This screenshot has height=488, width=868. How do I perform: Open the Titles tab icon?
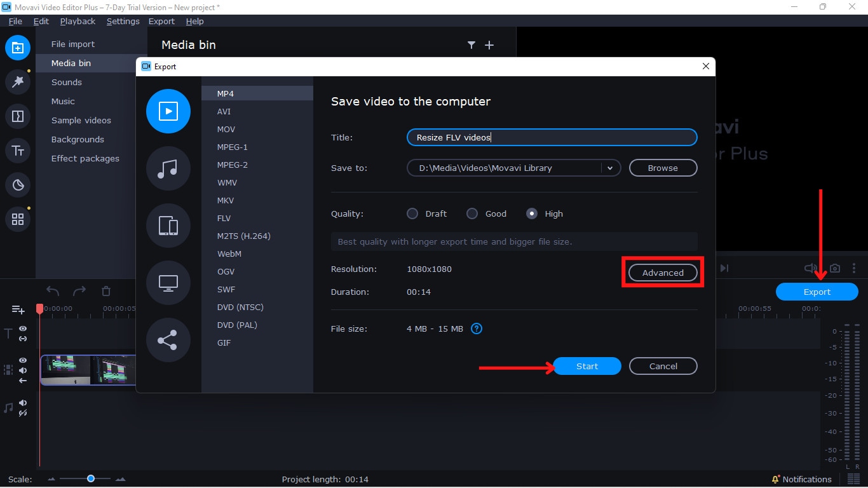point(18,151)
